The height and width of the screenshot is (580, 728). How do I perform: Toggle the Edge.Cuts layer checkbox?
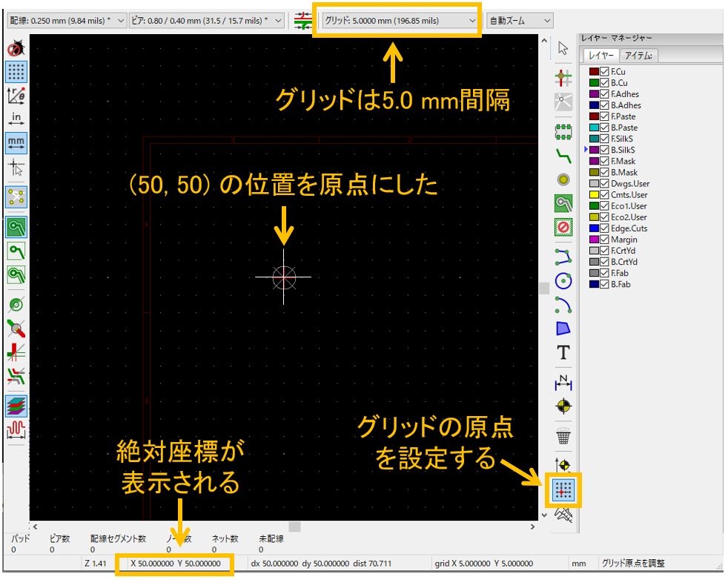coord(604,228)
